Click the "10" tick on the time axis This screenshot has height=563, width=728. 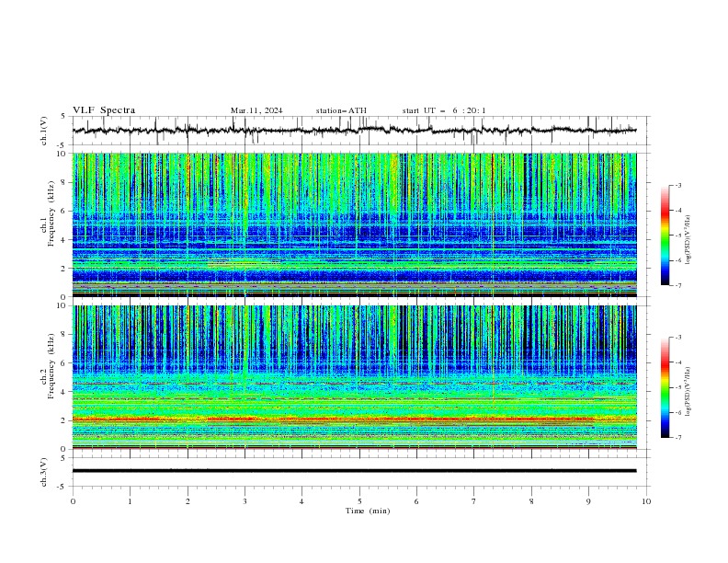click(x=646, y=501)
